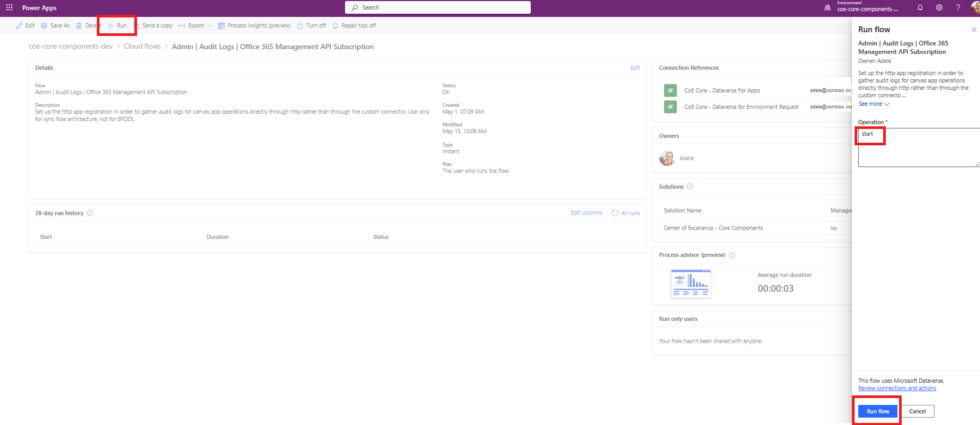The height and width of the screenshot is (425, 980).
Task: Run the flow from the command bar
Action: pyautogui.click(x=117, y=25)
